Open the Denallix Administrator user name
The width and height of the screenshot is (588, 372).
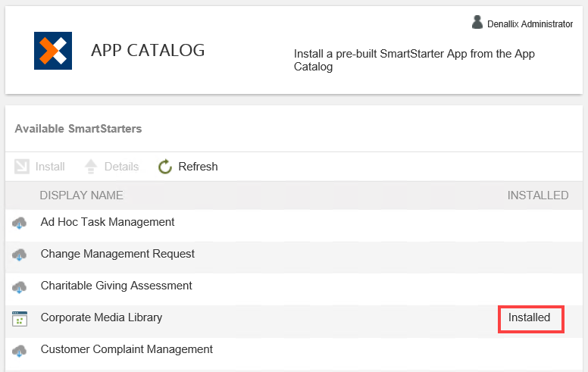point(530,24)
